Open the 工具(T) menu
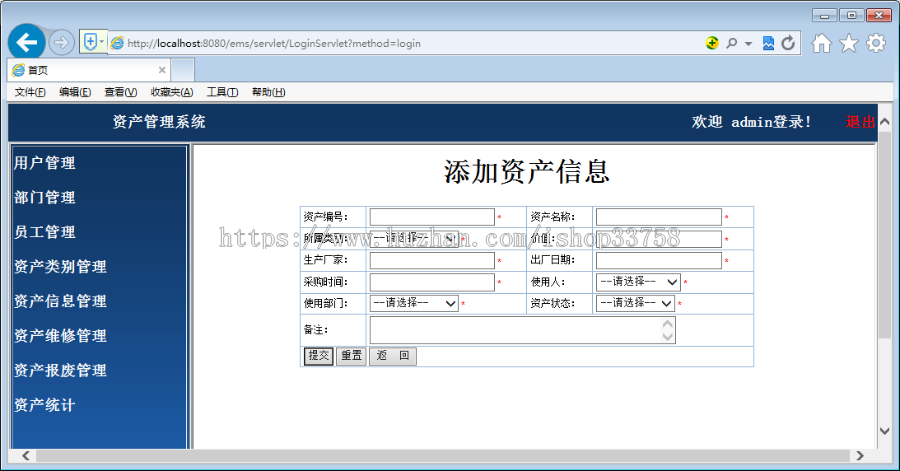Image resolution: width=900 pixels, height=471 pixels. [x=222, y=92]
